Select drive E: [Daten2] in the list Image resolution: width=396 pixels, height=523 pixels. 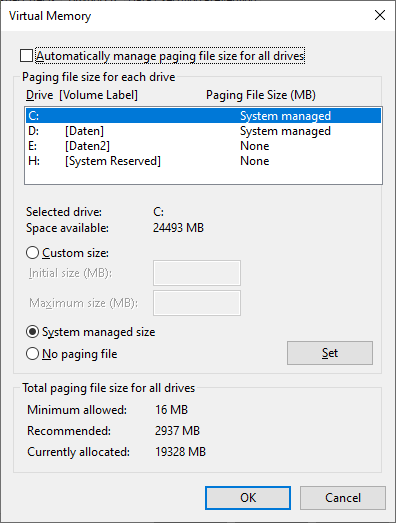(x=203, y=146)
